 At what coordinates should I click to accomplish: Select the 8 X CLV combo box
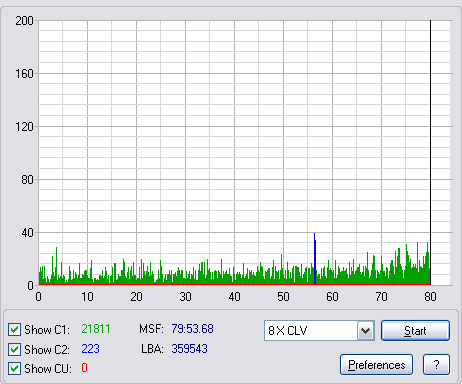point(319,331)
